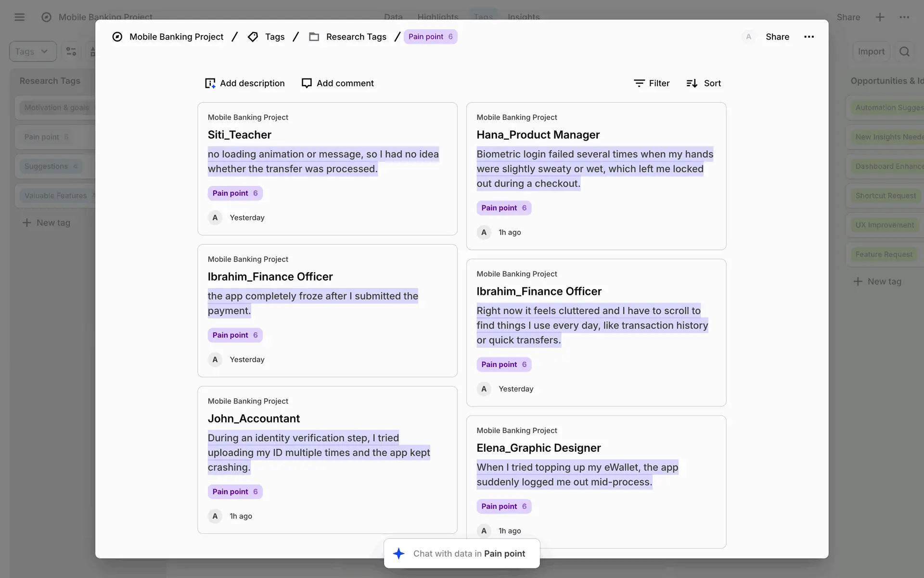Screen dimensions: 924x578
Task: Open the hamburger menu at top left
Action: [20, 17]
